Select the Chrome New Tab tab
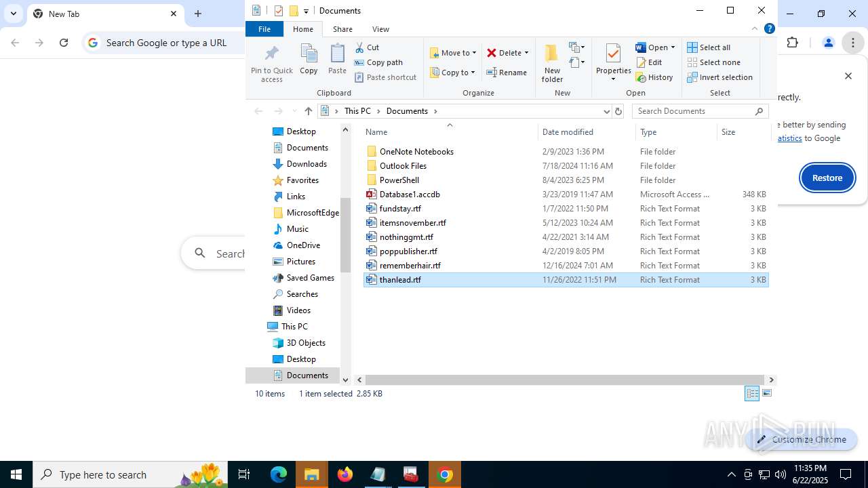The image size is (868, 488). (105, 14)
